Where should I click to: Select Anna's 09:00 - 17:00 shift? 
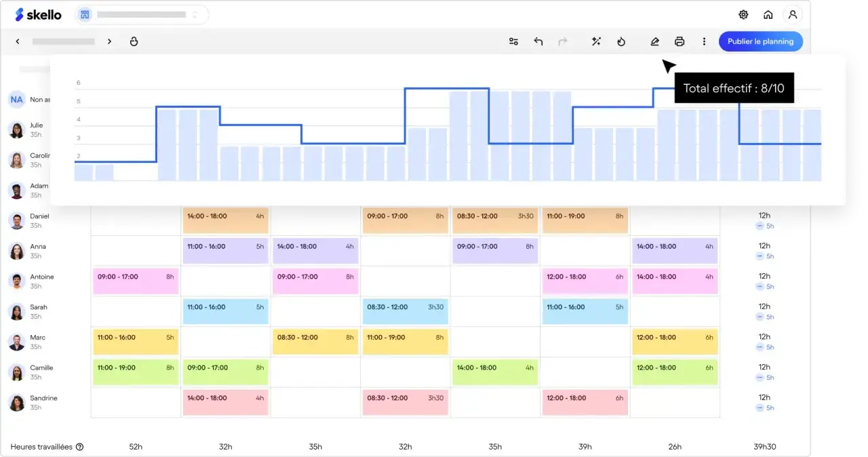pos(495,251)
